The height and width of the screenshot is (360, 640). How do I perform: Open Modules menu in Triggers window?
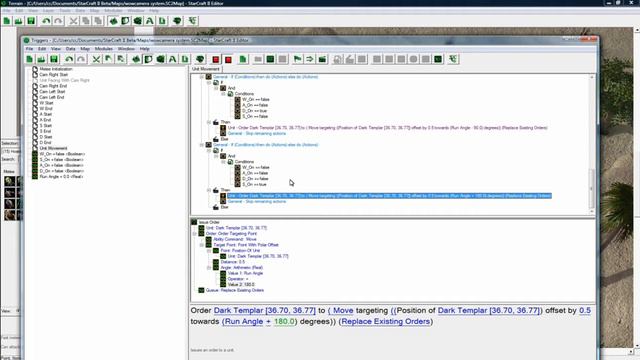(104, 49)
